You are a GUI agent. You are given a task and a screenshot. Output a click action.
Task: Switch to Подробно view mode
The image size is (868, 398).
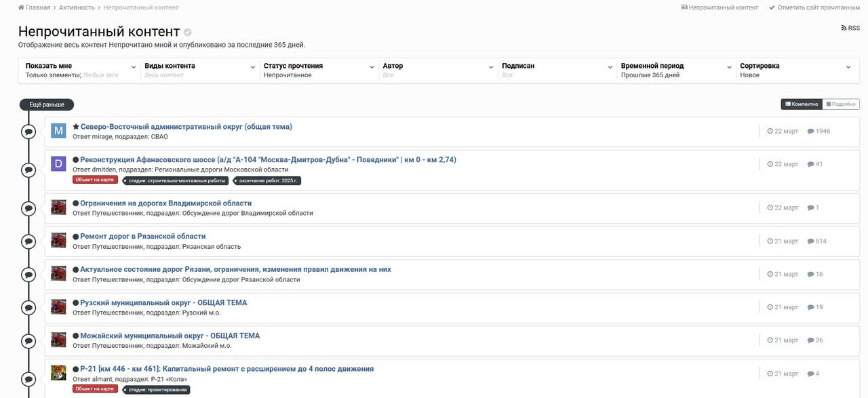click(841, 104)
